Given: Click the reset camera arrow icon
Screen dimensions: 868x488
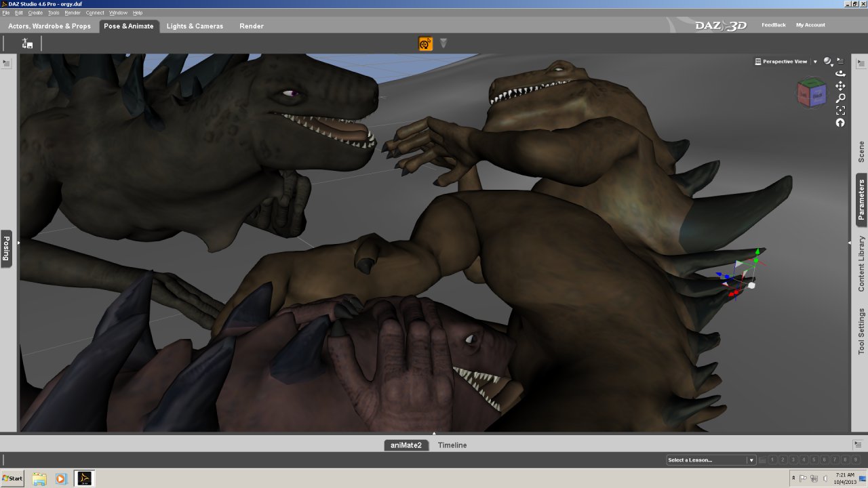Looking at the screenshot, I should point(840,123).
